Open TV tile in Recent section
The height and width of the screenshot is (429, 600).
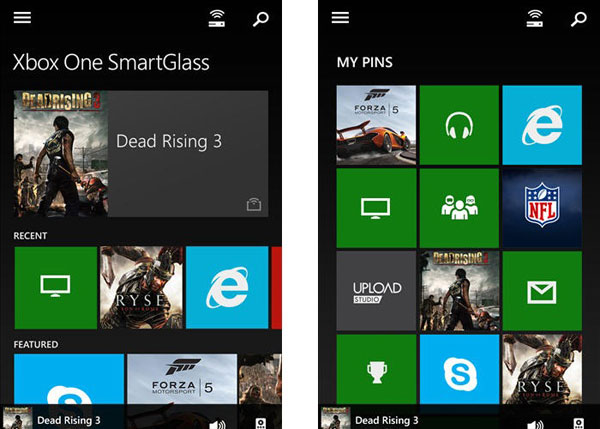55,287
